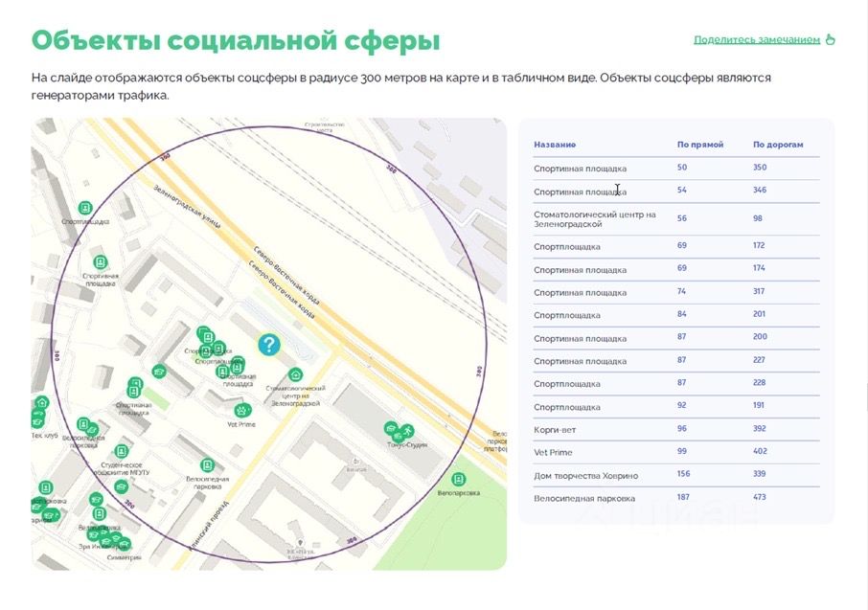Click the road distance value '317'

pos(759,291)
